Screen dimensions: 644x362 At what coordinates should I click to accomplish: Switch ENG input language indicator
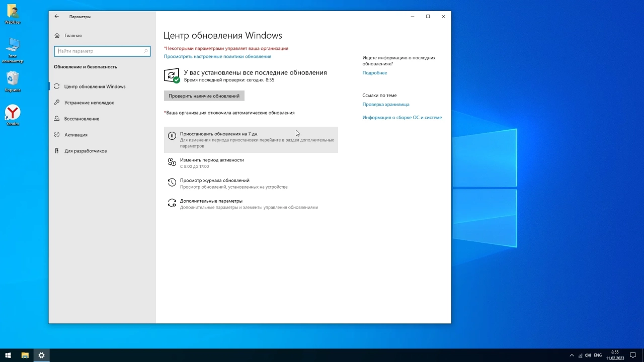(x=598, y=355)
